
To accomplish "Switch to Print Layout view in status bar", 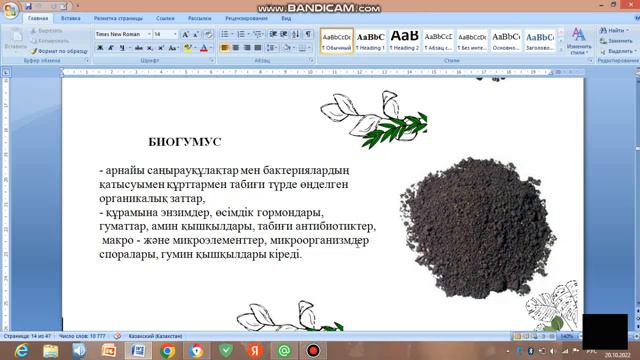I will pos(517,336).
